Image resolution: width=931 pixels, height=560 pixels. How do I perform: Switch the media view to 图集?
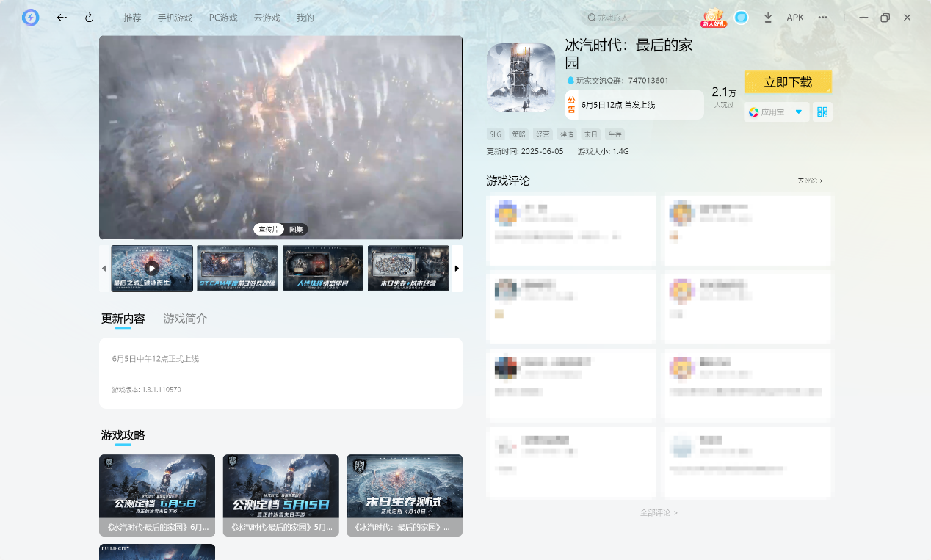(x=296, y=230)
